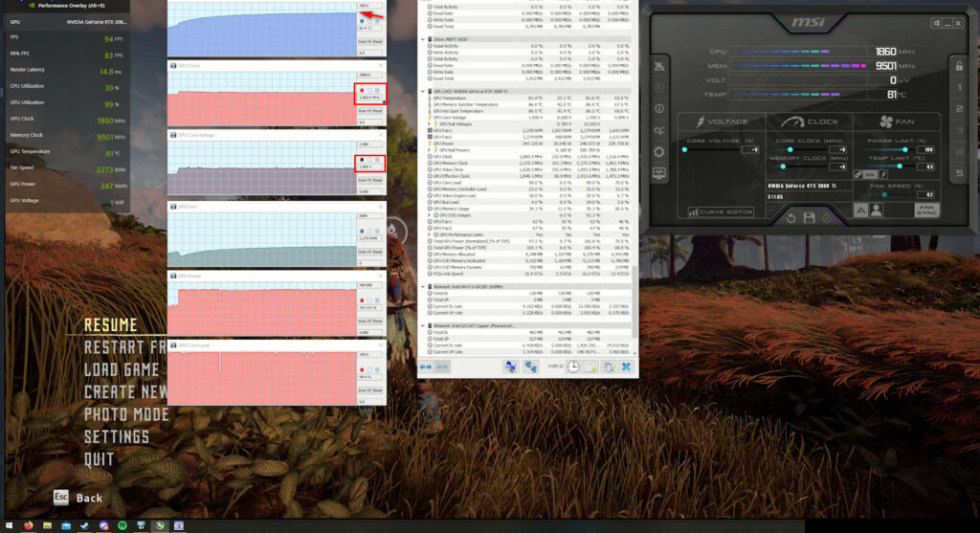Adjust the Core Voltage slider handle
This screenshot has width=980, height=533.
coord(685,149)
